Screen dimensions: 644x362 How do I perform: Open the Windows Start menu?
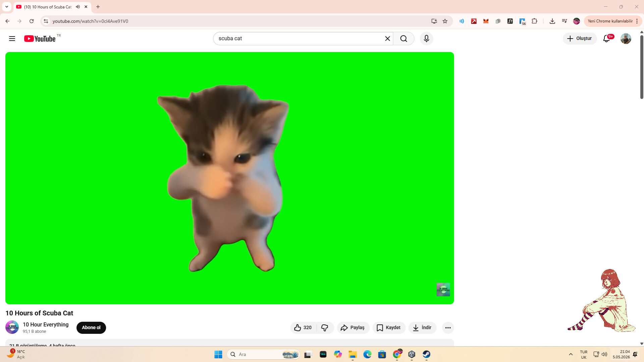[218, 354]
